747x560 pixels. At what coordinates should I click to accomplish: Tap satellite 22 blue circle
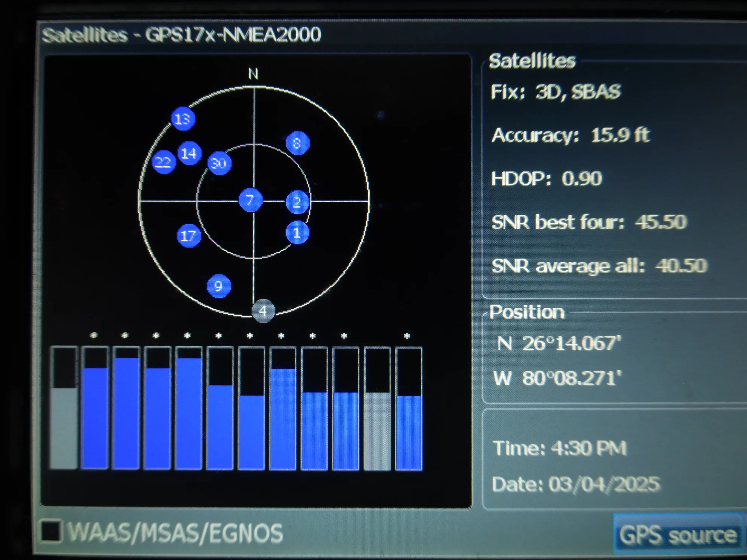click(163, 162)
